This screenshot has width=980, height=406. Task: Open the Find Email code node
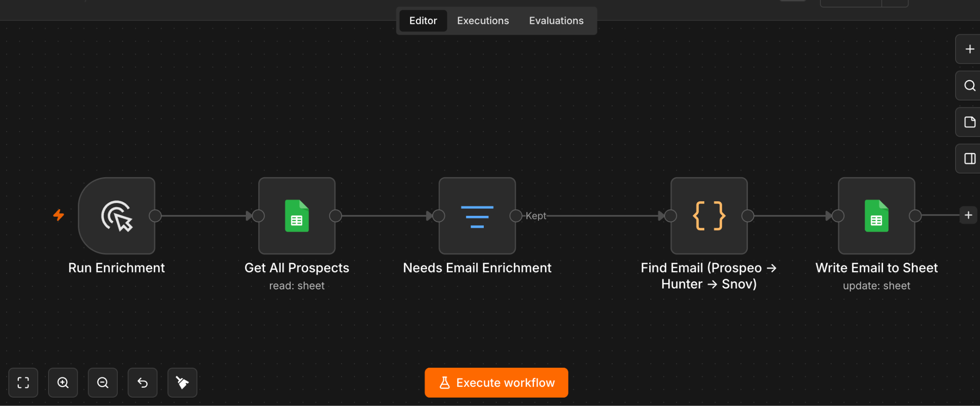[x=709, y=216]
